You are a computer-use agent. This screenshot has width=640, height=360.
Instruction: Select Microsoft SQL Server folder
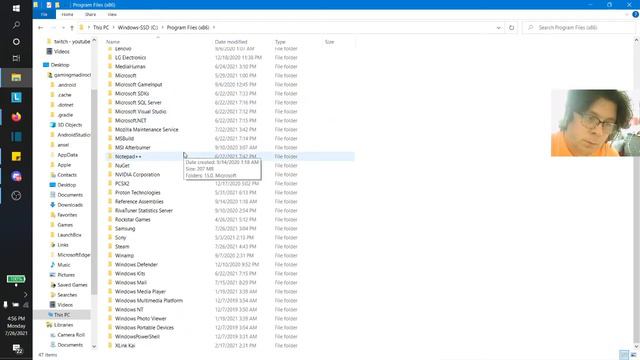[138, 102]
